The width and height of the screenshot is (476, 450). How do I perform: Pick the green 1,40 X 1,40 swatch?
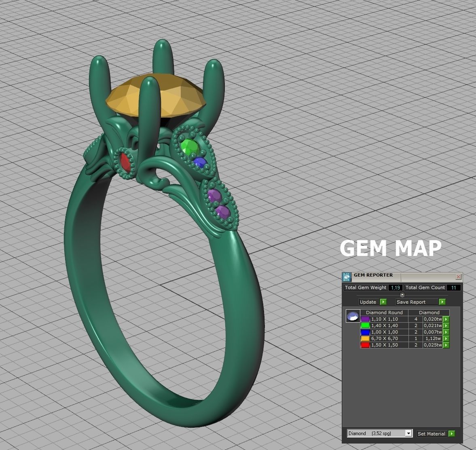pyautogui.click(x=365, y=325)
